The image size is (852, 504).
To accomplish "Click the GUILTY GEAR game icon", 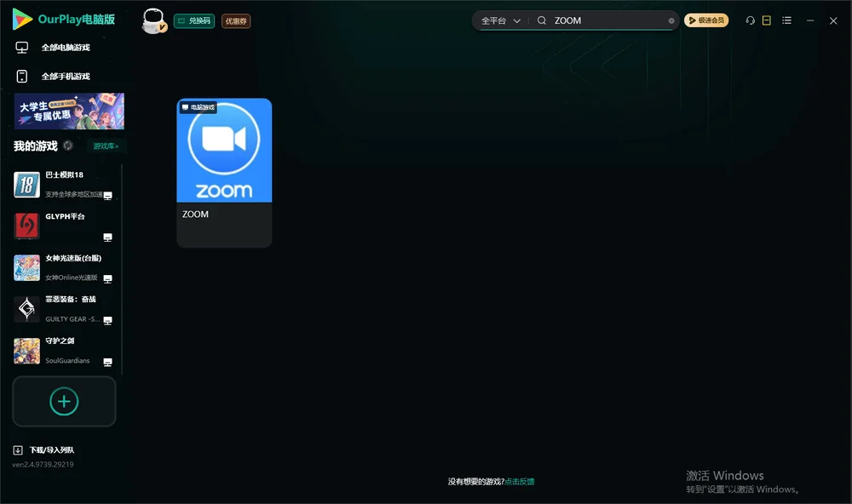I will 26,309.
